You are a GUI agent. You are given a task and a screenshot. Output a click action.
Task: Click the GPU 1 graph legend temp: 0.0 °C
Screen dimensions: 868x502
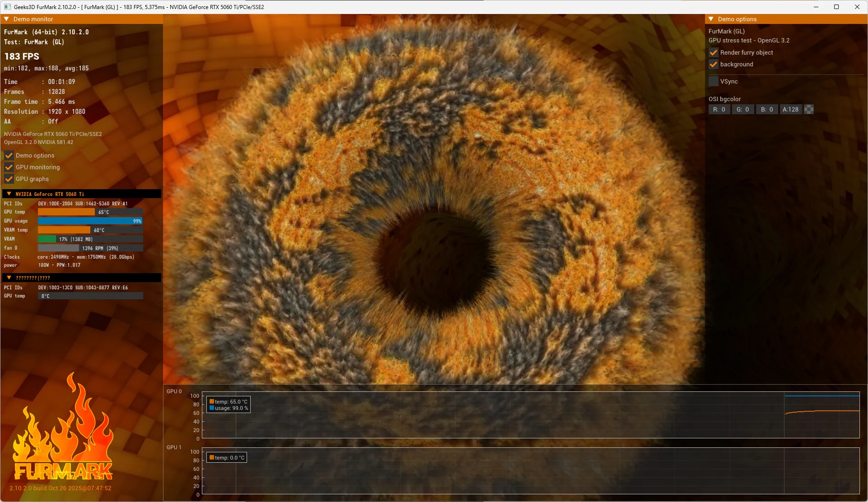coord(227,457)
